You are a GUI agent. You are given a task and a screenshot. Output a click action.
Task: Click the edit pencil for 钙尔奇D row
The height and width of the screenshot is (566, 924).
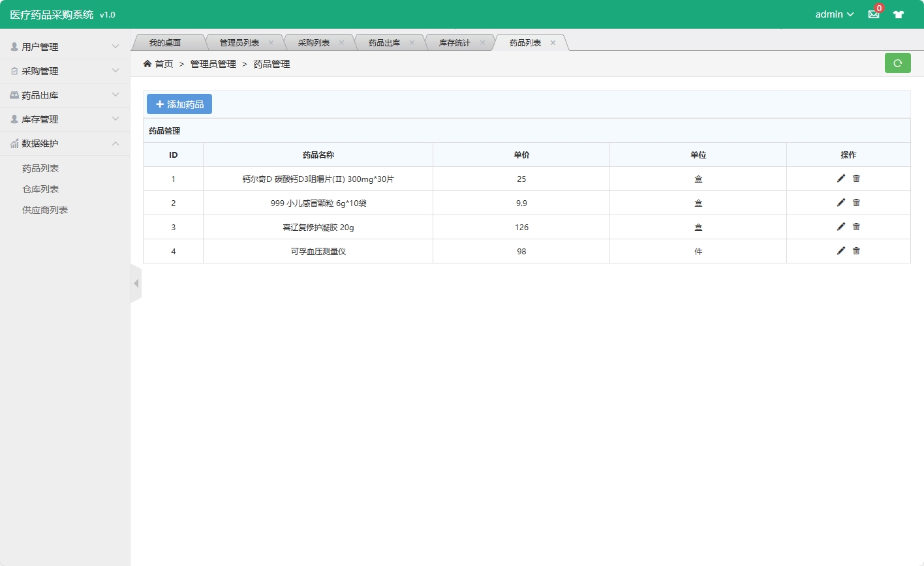[840, 179]
